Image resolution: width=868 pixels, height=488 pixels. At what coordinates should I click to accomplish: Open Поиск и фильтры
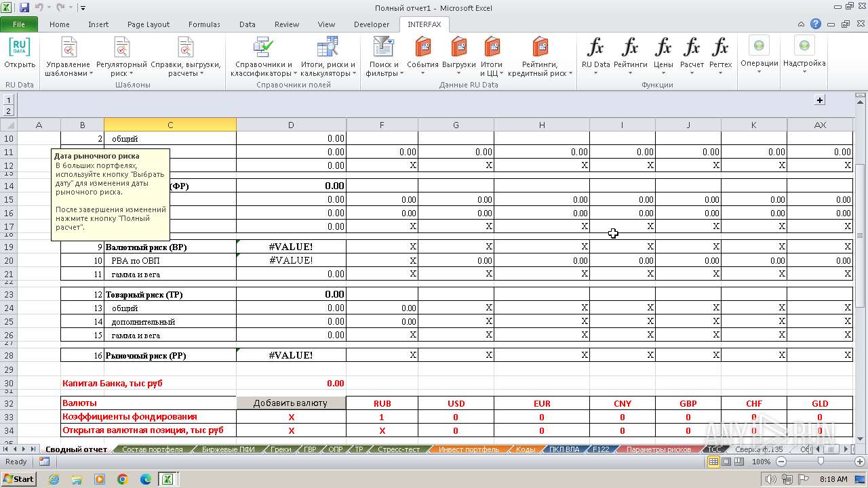click(x=384, y=57)
